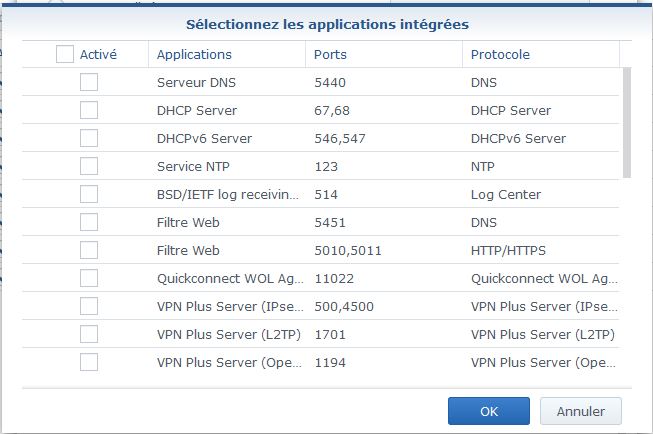Viewport: 653px width, 434px height.
Task: Check the BSD/IETF log receiving checkbox
Action: coord(89,194)
